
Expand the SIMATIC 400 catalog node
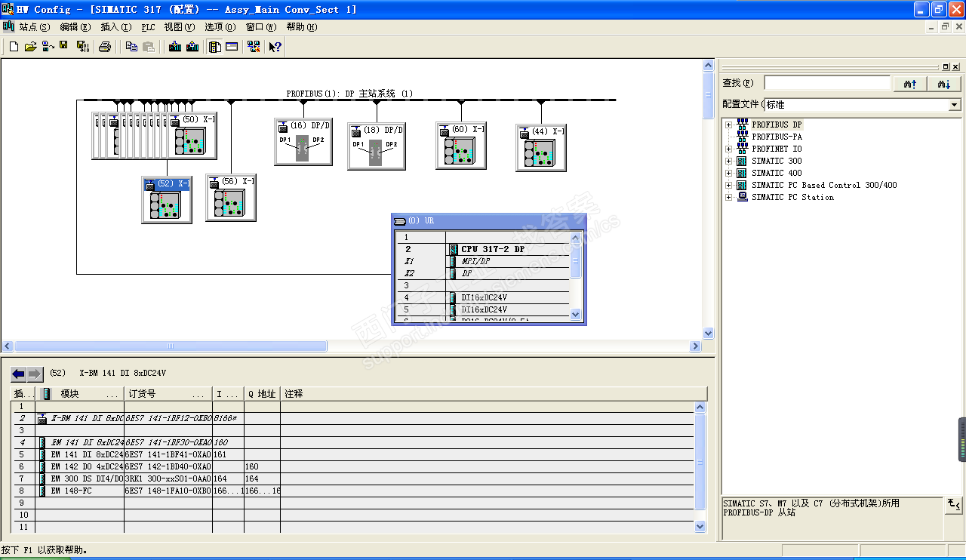tap(728, 173)
